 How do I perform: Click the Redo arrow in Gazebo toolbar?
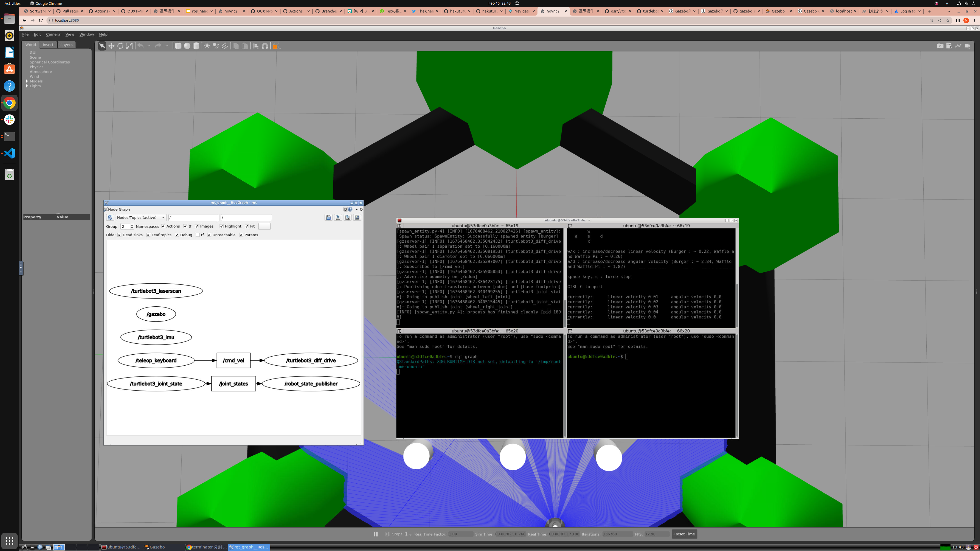click(x=158, y=46)
